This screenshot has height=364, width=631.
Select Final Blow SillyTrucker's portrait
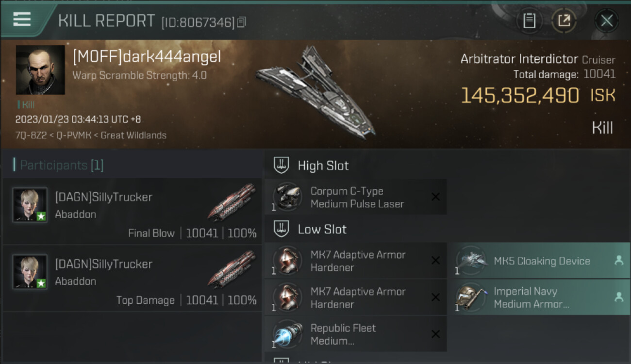click(x=30, y=205)
